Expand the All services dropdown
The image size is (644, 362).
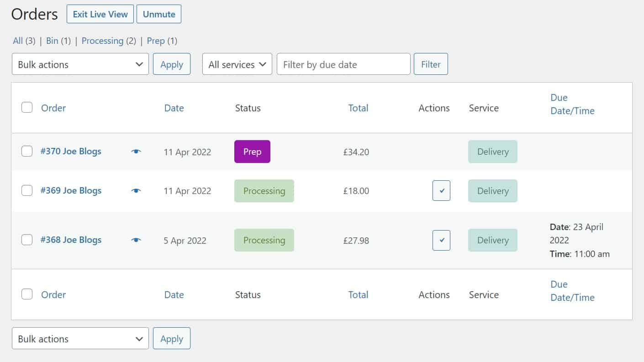click(237, 64)
